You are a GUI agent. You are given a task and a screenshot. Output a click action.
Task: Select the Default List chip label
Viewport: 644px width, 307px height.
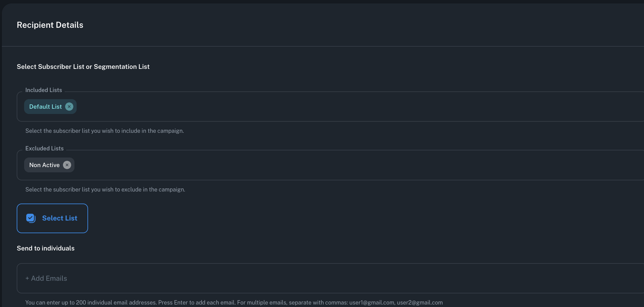click(45, 107)
